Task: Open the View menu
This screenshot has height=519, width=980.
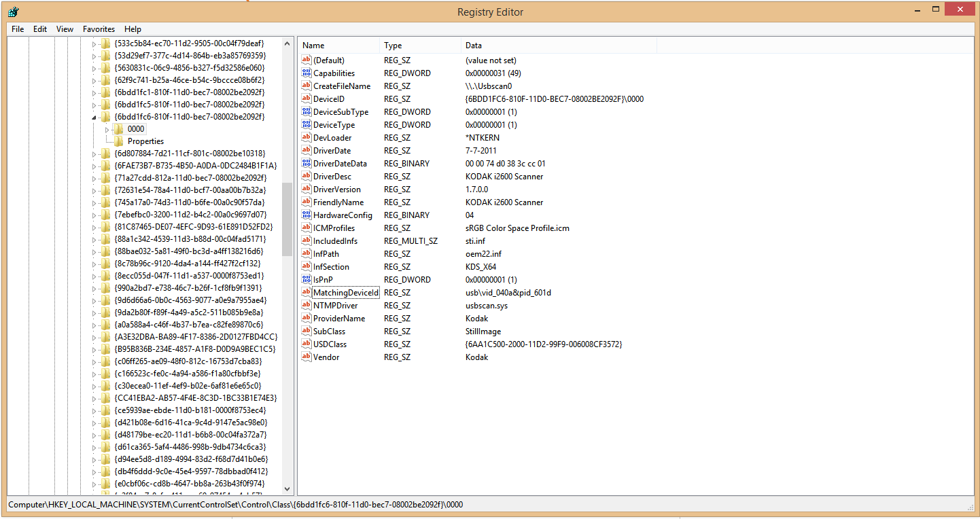Action: pos(65,29)
